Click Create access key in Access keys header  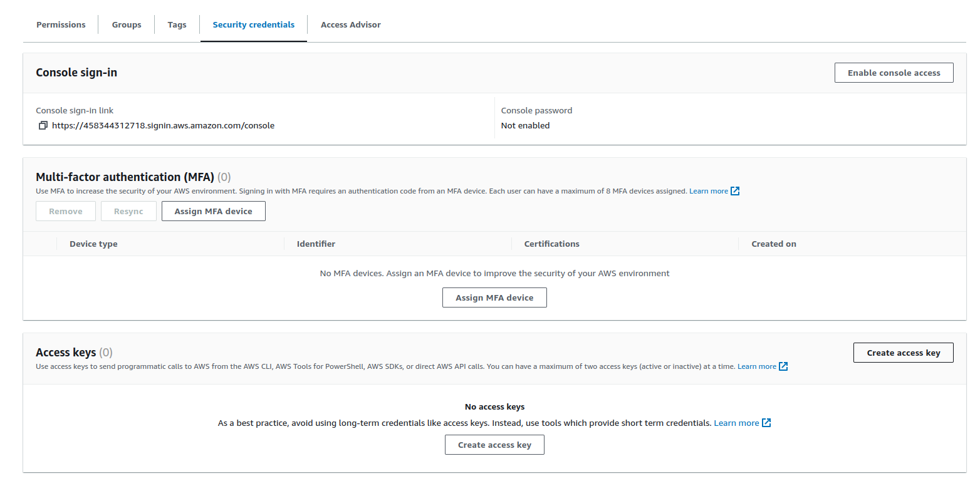[x=903, y=353]
